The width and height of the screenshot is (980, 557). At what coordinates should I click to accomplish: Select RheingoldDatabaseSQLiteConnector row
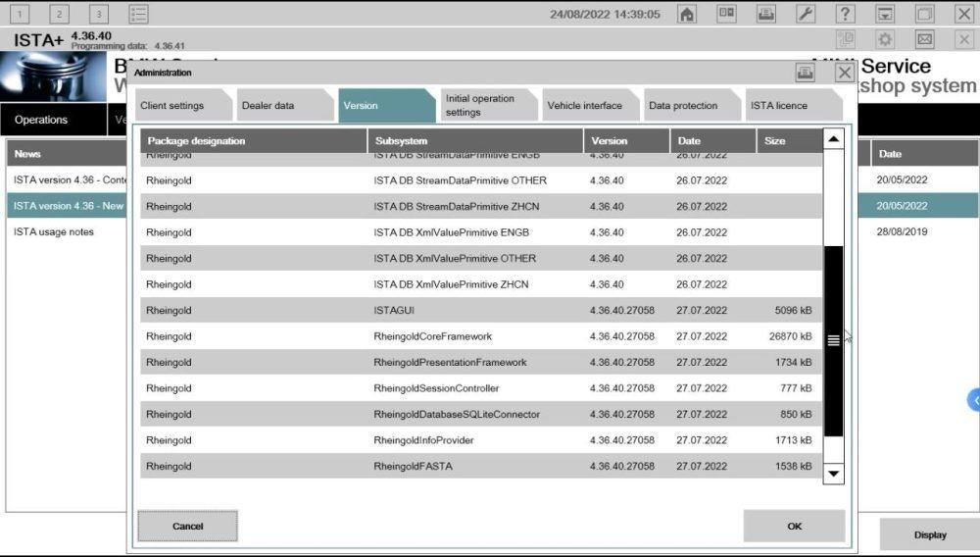coord(480,414)
